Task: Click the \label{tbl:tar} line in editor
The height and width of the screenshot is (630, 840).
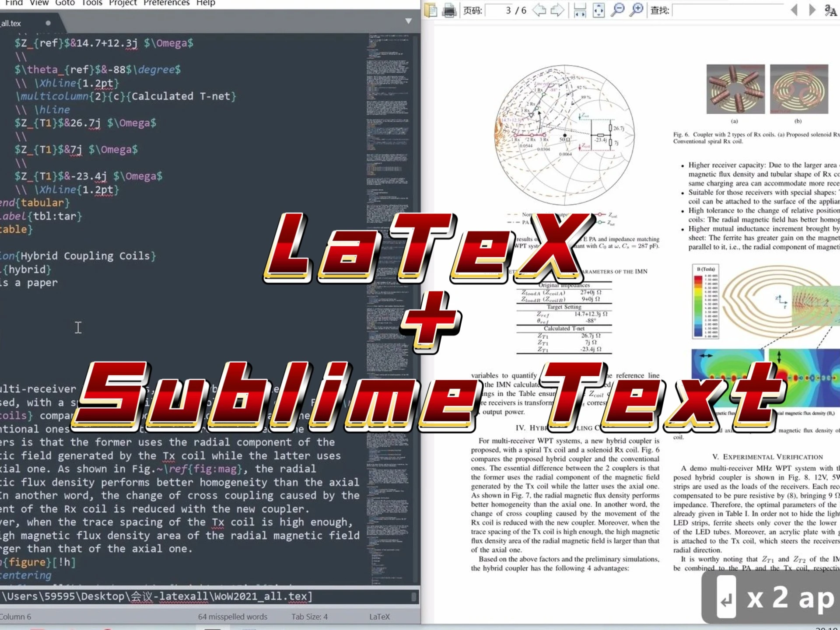Action: tap(41, 216)
